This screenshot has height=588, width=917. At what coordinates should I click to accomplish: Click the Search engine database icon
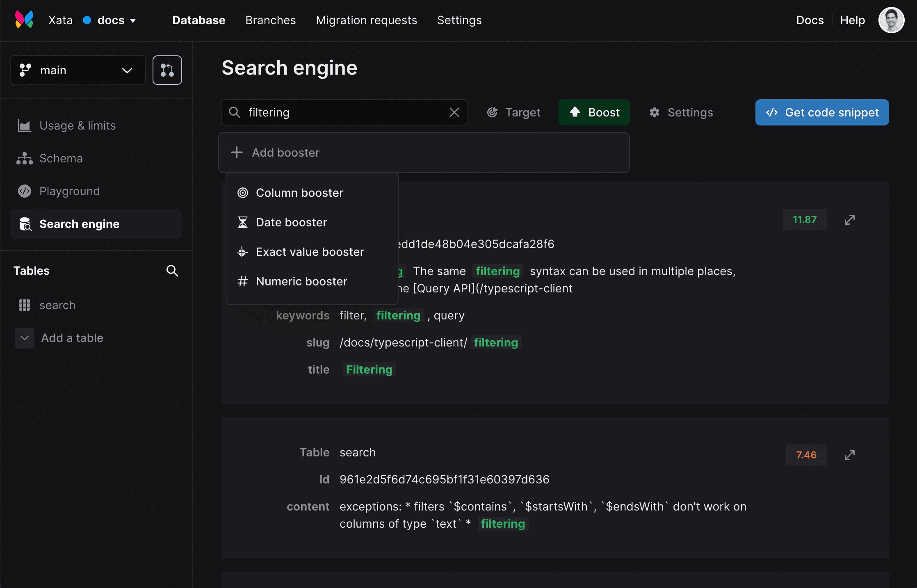pos(25,224)
